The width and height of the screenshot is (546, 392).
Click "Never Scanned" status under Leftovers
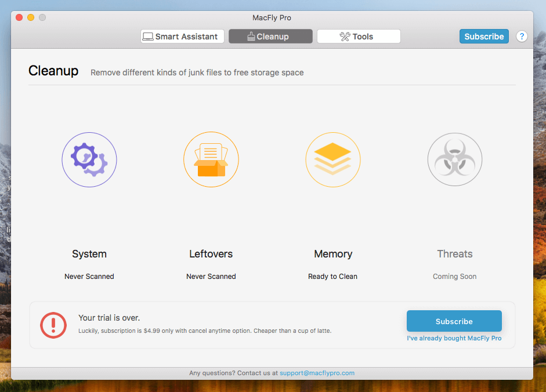[211, 277]
